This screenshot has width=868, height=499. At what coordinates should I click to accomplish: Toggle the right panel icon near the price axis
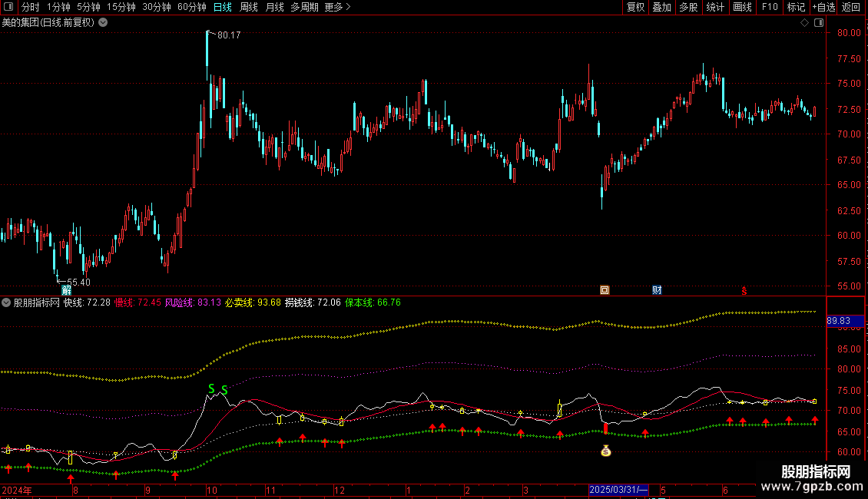pos(819,23)
